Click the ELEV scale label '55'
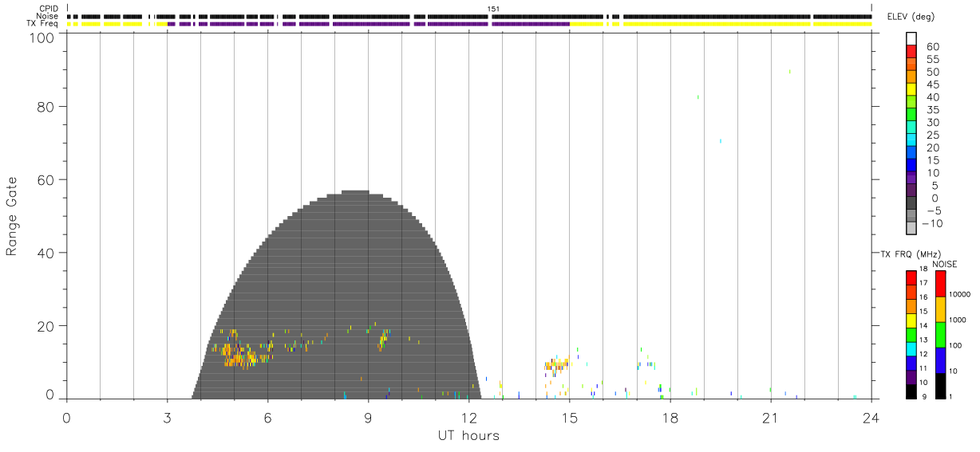Viewport: 980px width, 452px height. tap(933, 59)
